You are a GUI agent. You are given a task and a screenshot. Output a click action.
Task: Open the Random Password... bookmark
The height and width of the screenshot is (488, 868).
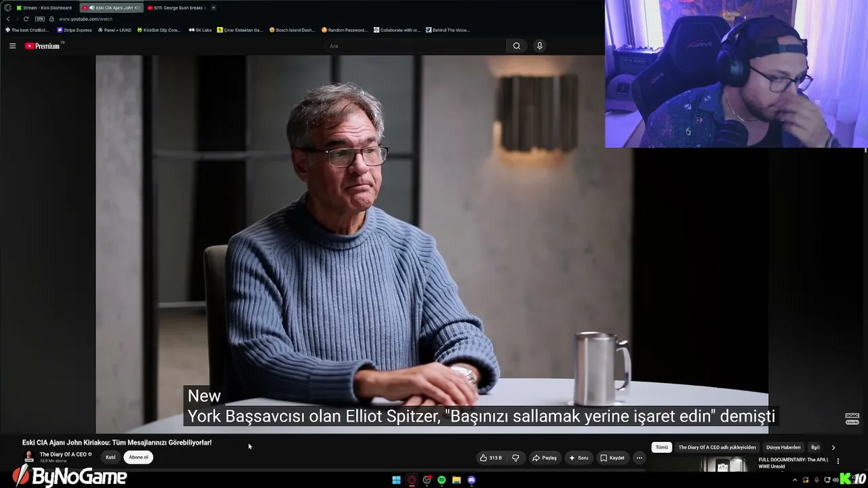[x=344, y=30]
